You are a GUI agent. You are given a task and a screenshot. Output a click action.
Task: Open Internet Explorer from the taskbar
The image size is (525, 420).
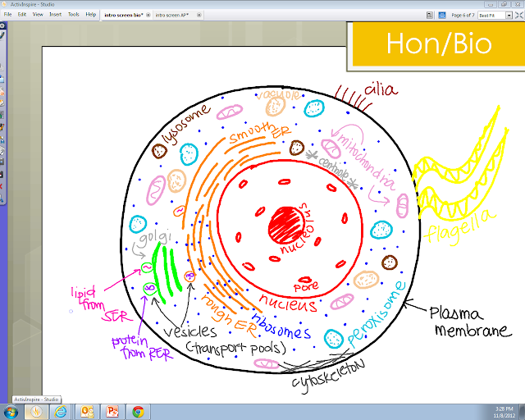(x=61, y=411)
